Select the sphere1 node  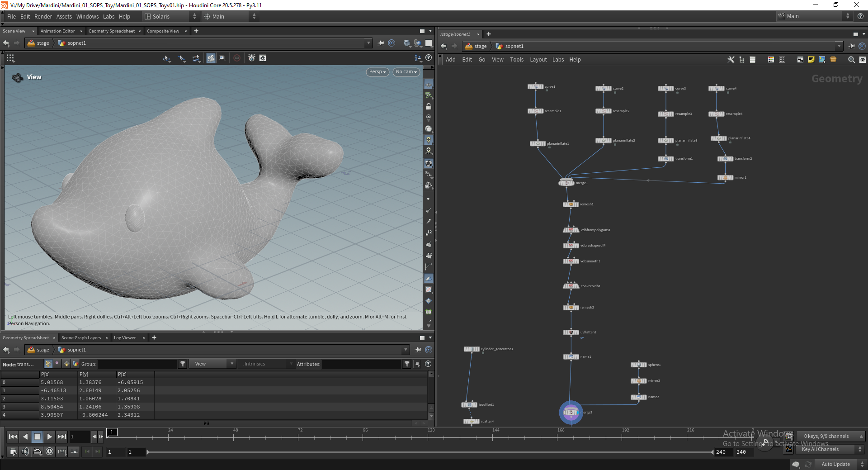(x=638, y=365)
